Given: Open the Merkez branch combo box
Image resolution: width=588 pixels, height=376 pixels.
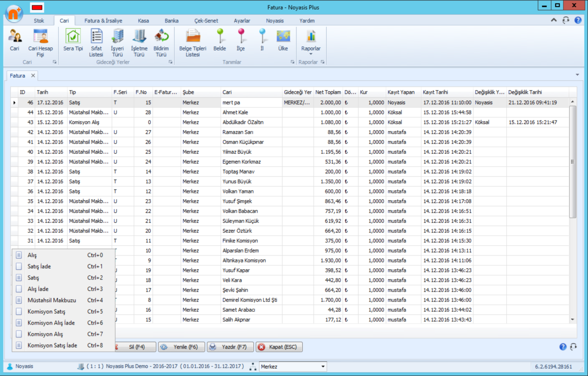Looking at the screenshot, I should point(293,366).
